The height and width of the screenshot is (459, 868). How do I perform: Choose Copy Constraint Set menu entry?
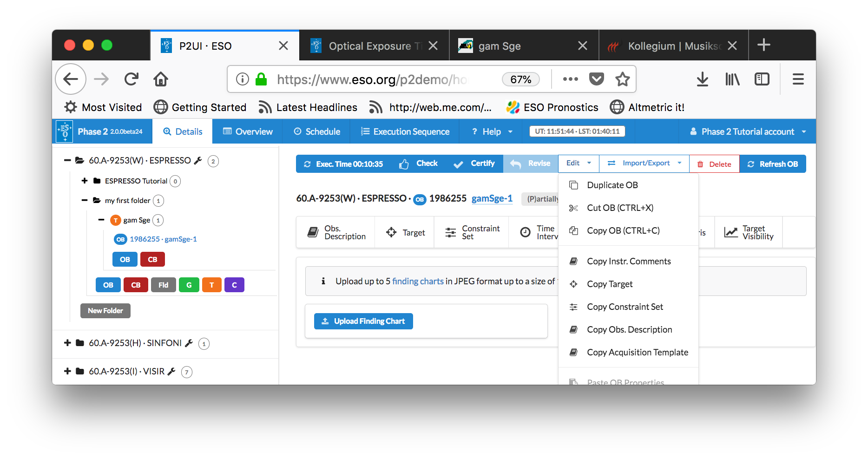(625, 307)
